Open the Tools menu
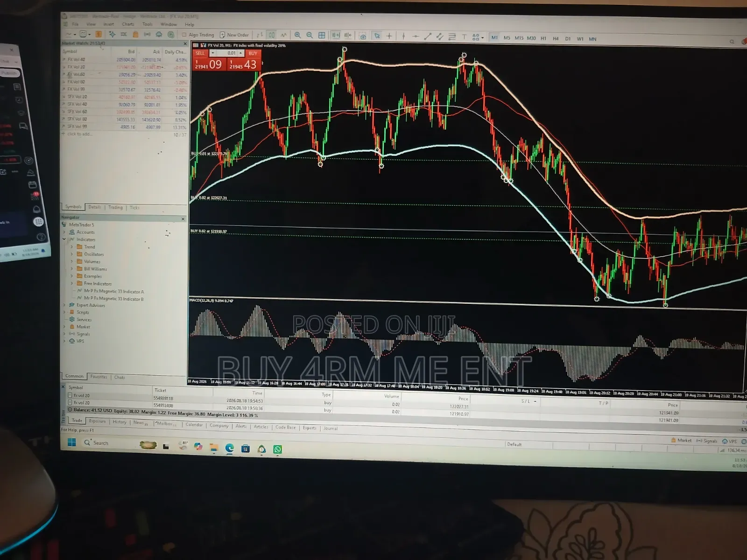 click(x=148, y=24)
